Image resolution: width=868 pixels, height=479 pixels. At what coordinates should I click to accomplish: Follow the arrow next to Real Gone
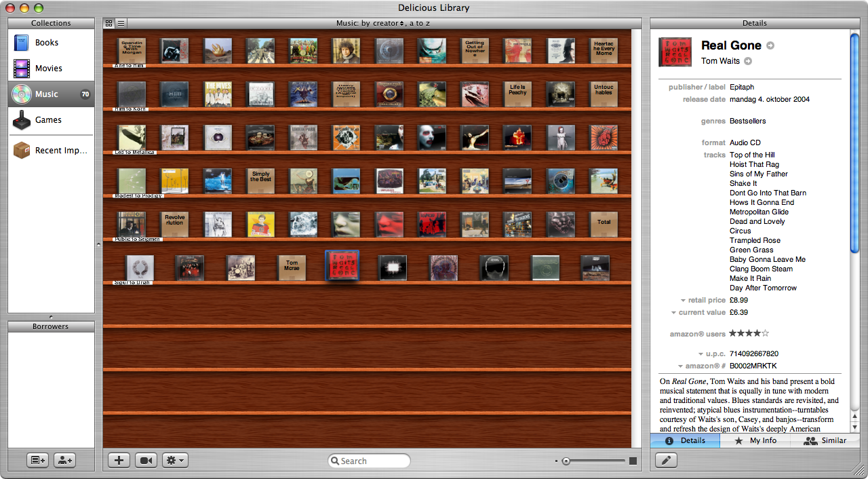click(770, 45)
